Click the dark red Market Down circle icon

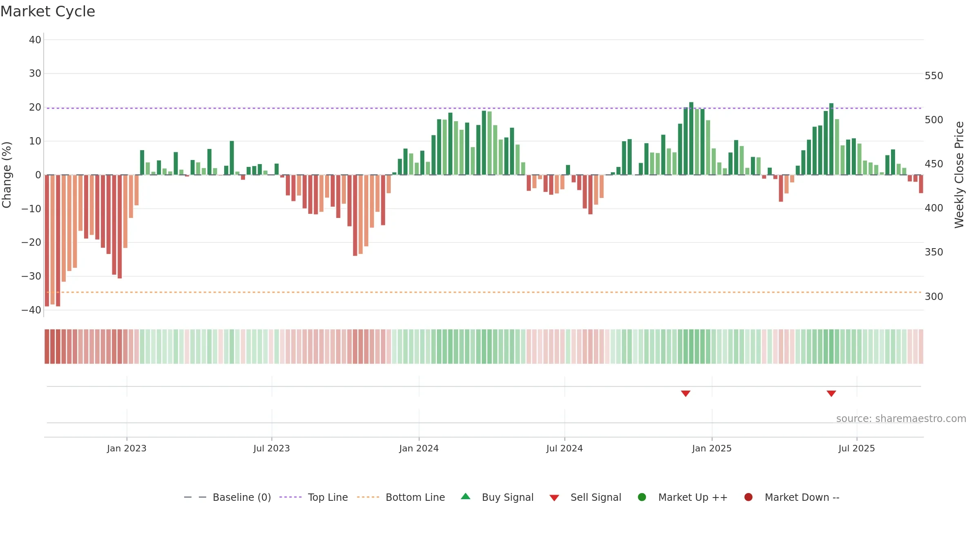pos(748,497)
